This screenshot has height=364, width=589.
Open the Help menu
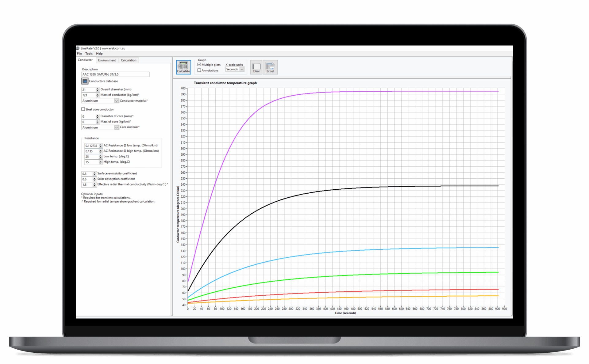(x=99, y=54)
